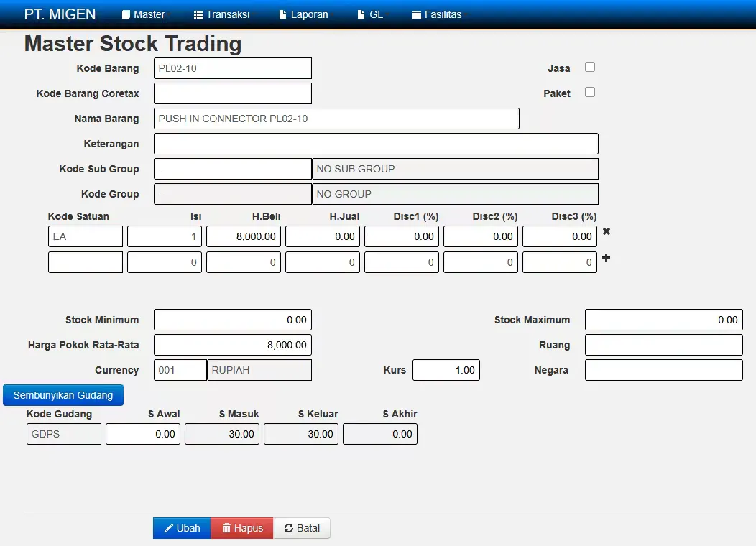Screen dimensions: 756x546
Task: Click the H.Jual field in new row
Action: [x=323, y=262]
